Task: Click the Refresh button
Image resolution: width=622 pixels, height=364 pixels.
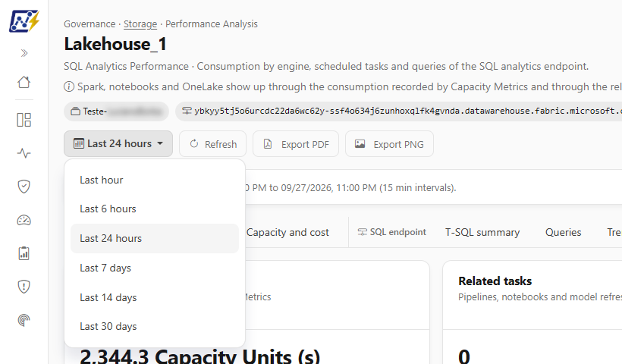Action: click(212, 144)
